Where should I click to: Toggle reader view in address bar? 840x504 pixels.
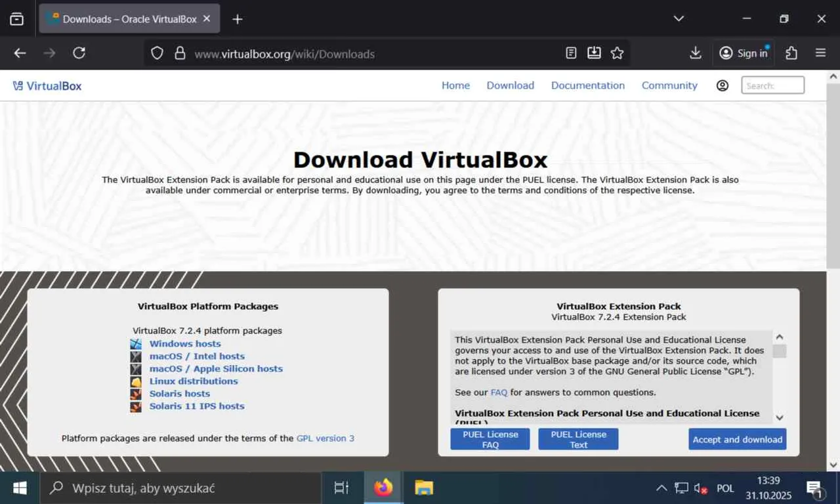click(572, 53)
